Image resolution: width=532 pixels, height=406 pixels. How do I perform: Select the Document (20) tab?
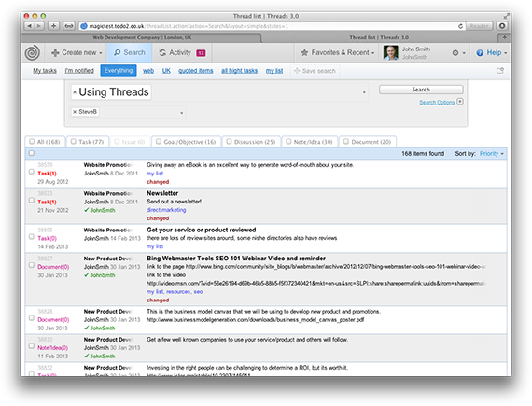point(368,142)
